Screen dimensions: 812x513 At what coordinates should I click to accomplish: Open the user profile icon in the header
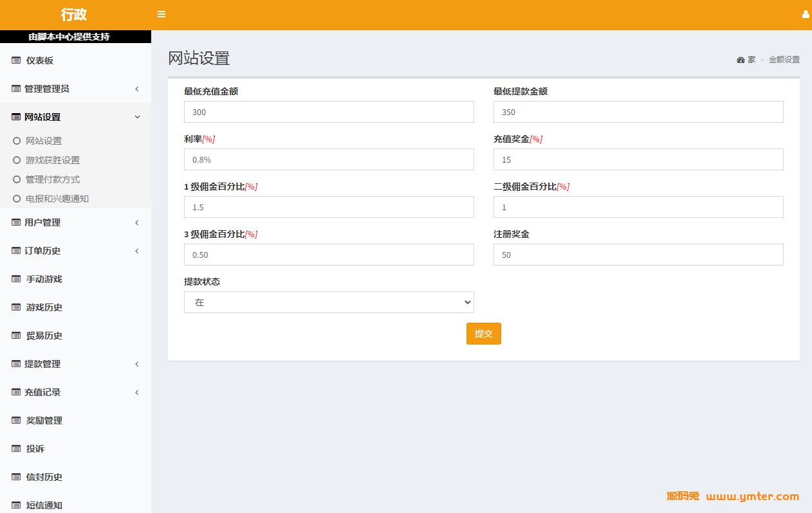[806, 14]
